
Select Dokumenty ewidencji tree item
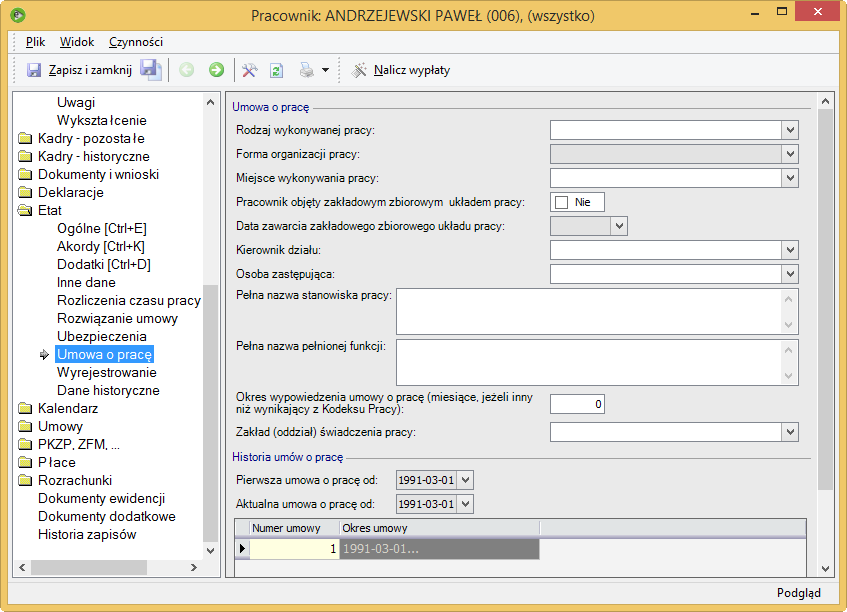coord(101,499)
